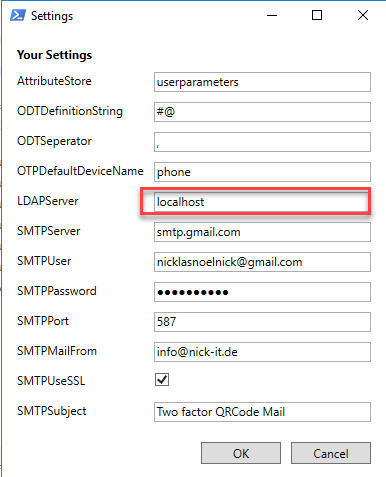Confirm settings with the OK button
This screenshot has width=386, height=477.
(241, 453)
